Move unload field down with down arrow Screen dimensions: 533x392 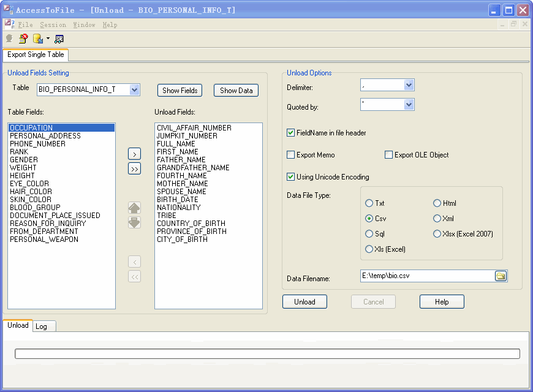tap(134, 222)
